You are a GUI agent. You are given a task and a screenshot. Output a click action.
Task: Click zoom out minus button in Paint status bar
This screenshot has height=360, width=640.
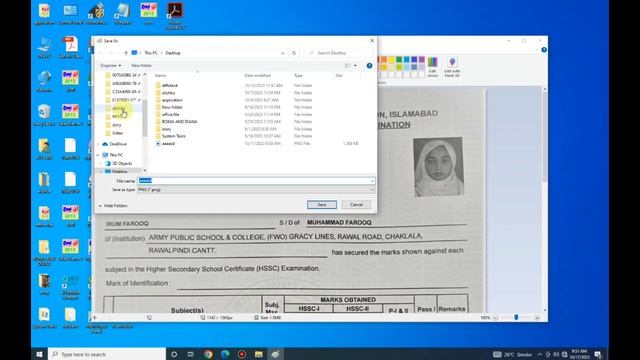(x=495, y=318)
